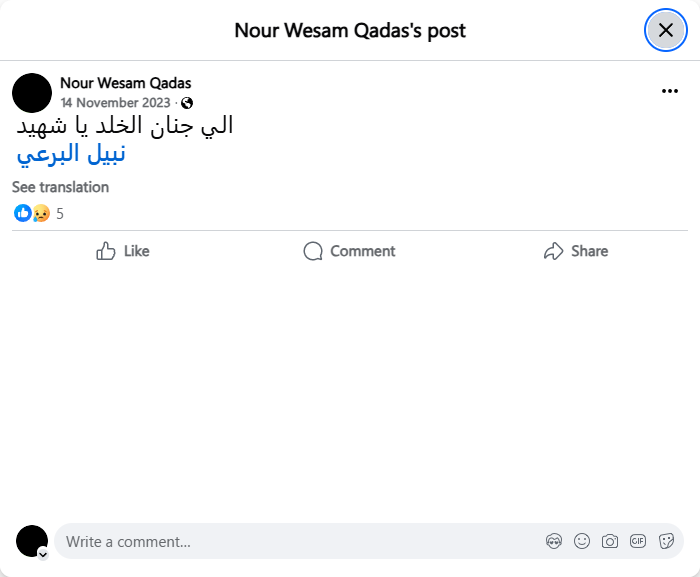This screenshot has height=577, width=700.
Task: Open the emoji picker in comment box
Action: 582,541
